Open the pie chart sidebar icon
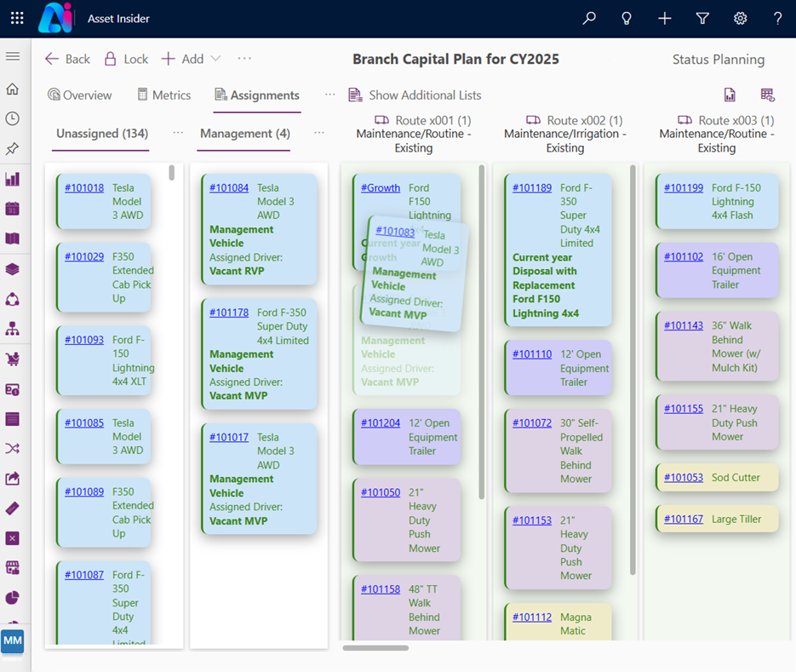The image size is (796, 672). pyautogui.click(x=13, y=598)
